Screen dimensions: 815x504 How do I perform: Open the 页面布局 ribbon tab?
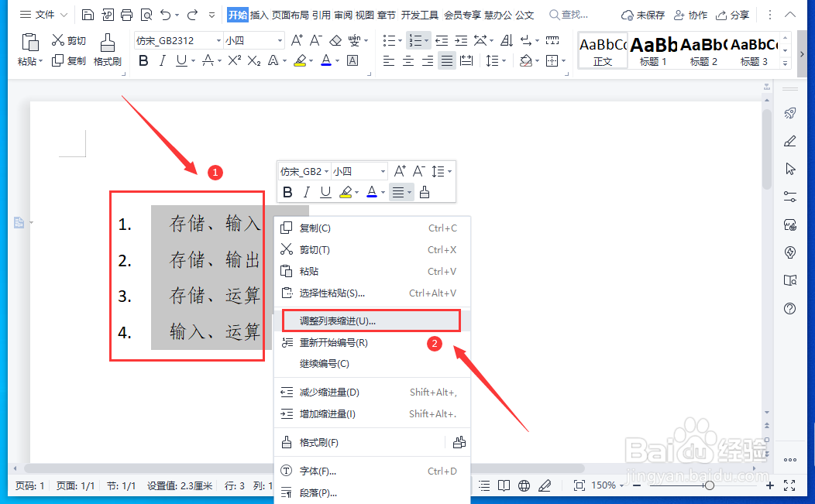[290, 15]
